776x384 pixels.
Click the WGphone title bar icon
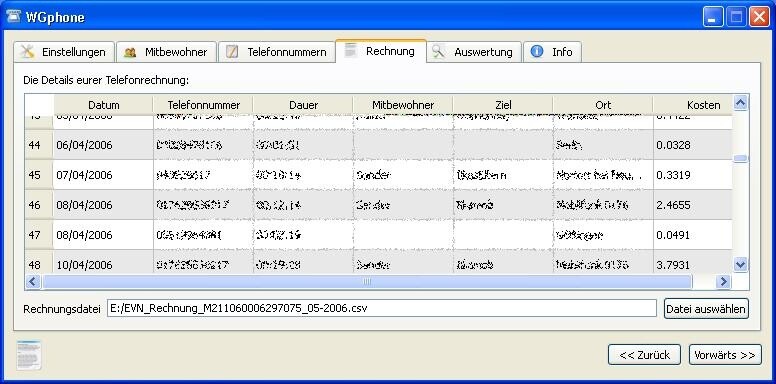coord(13,17)
